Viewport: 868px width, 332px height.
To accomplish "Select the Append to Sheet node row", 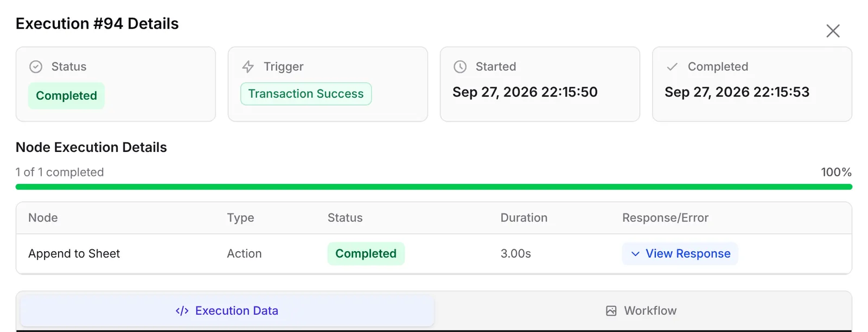I will point(434,254).
